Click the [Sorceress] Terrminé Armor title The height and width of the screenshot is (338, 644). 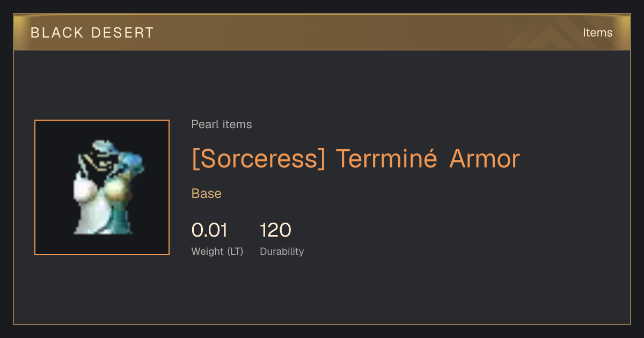355,159
